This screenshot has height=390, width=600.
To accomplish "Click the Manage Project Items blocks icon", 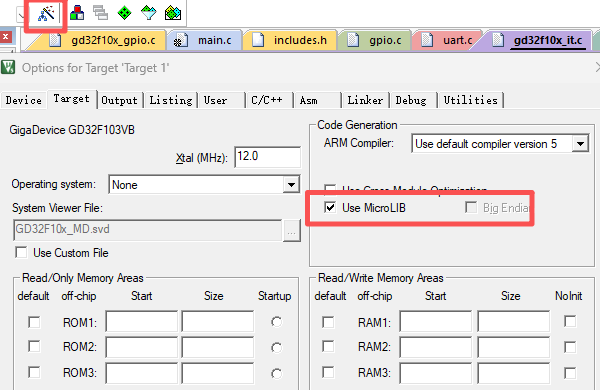I will pos(77,13).
